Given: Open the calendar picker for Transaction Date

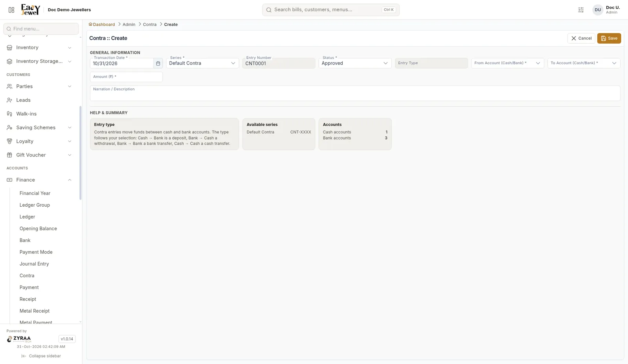Looking at the screenshot, I should [x=158, y=63].
